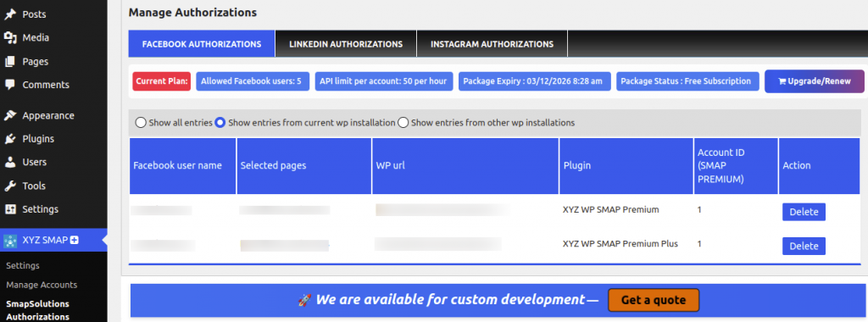Screen dimensions: 868x322
Task: Click the Upgrade/Renew button
Action: 815,80
